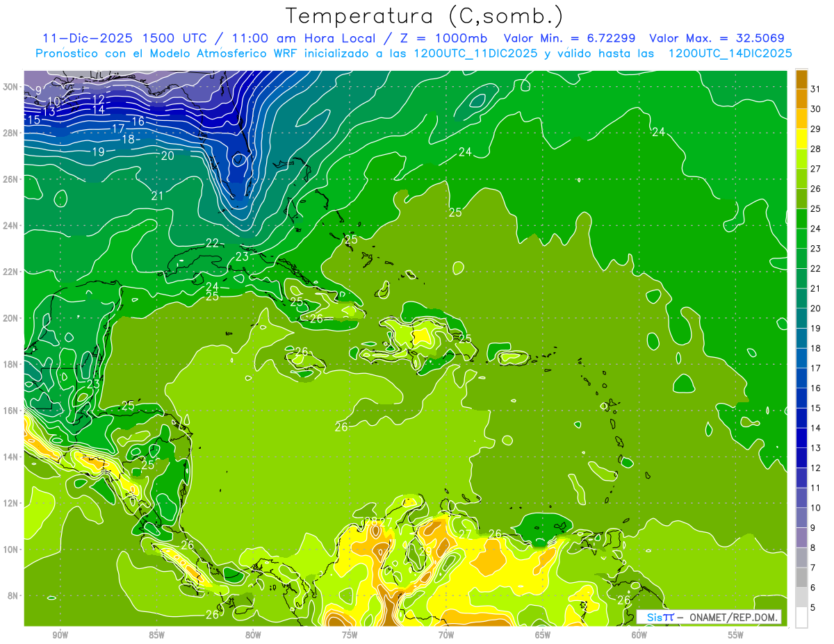The image size is (834, 644).
Task: Click the map contour label 9
Action: click(x=38, y=90)
